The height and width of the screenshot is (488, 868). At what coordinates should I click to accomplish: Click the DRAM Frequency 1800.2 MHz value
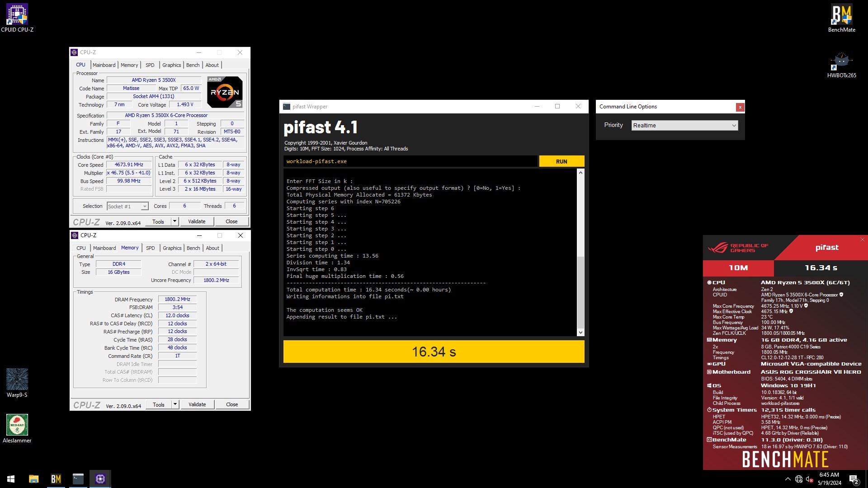(177, 299)
